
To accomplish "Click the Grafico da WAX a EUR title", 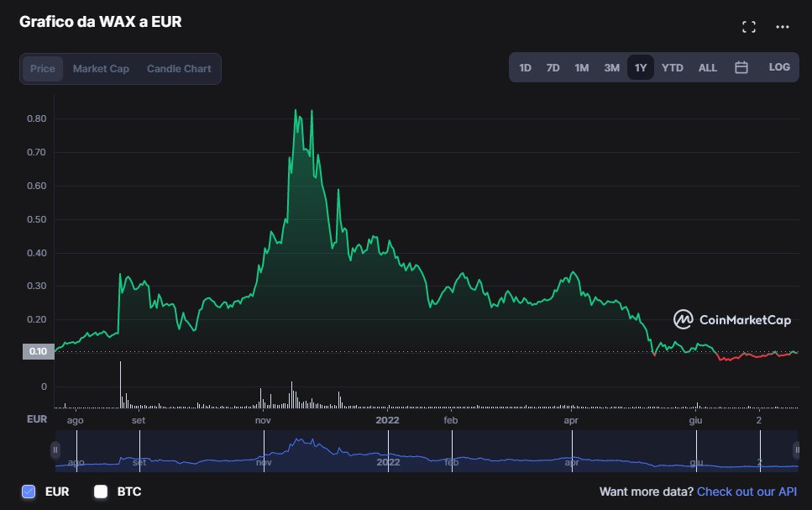I will pyautogui.click(x=101, y=22).
